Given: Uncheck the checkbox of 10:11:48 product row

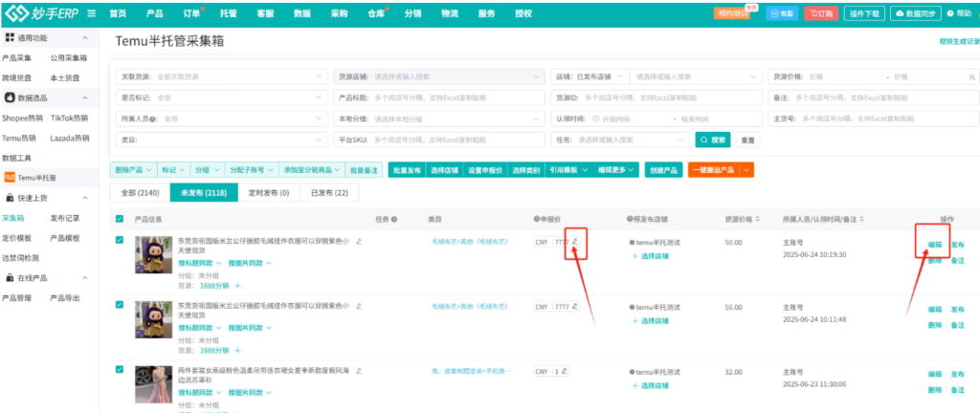Looking at the screenshot, I should 120,305.
